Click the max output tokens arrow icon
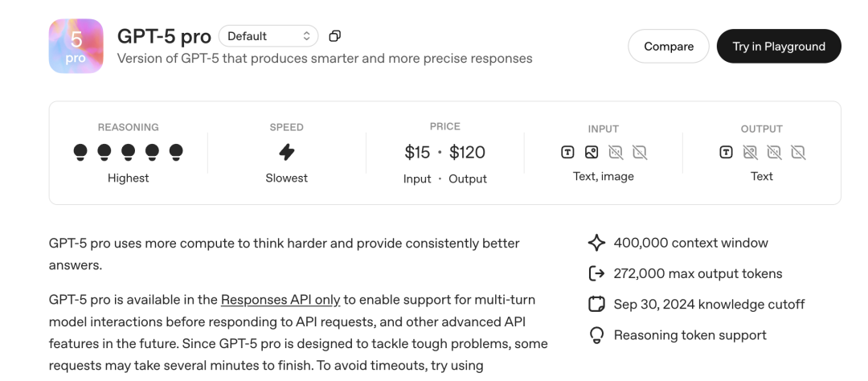 click(596, 273)
